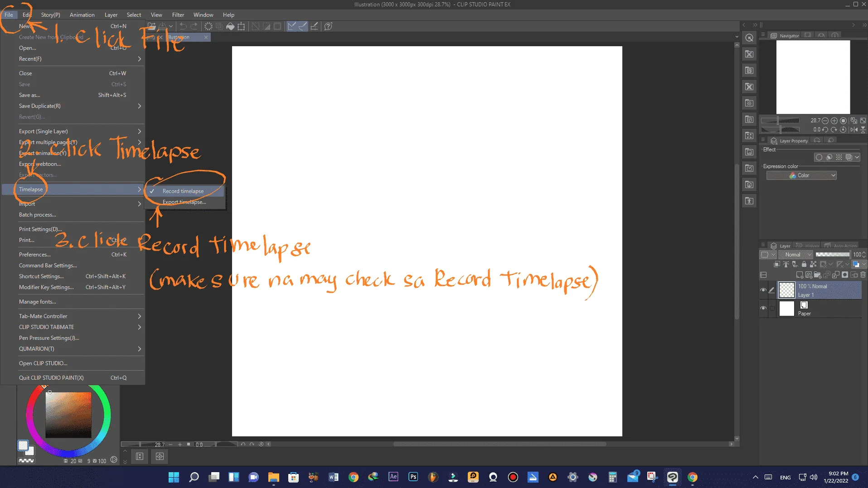
Task: Rotate canvas left in Navigator
Action: 825,130
